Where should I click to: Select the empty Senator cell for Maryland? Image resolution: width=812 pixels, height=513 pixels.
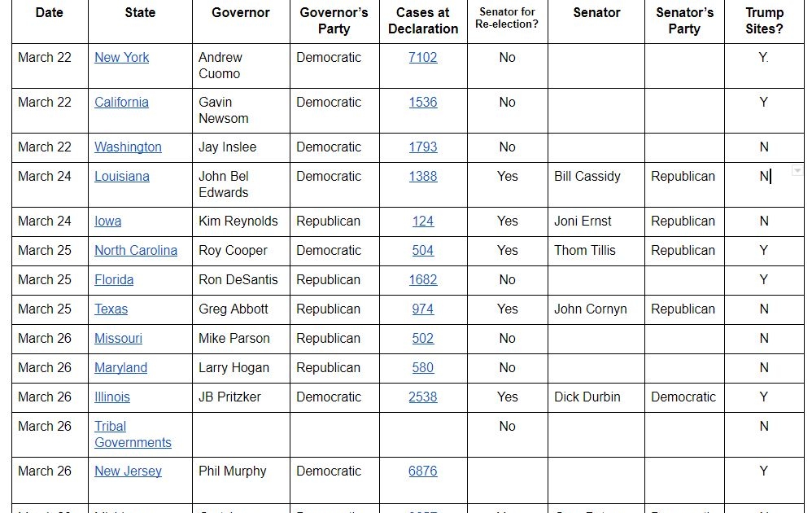(x=596, y=368)
